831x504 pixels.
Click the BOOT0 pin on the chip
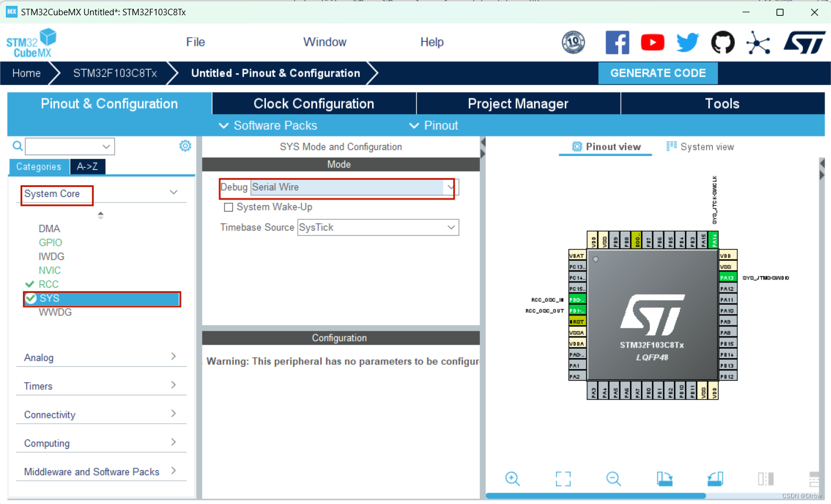coord(636,240)
